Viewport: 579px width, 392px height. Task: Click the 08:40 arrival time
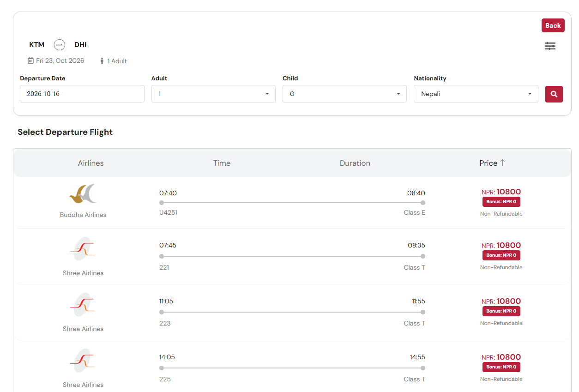(416, 193)
